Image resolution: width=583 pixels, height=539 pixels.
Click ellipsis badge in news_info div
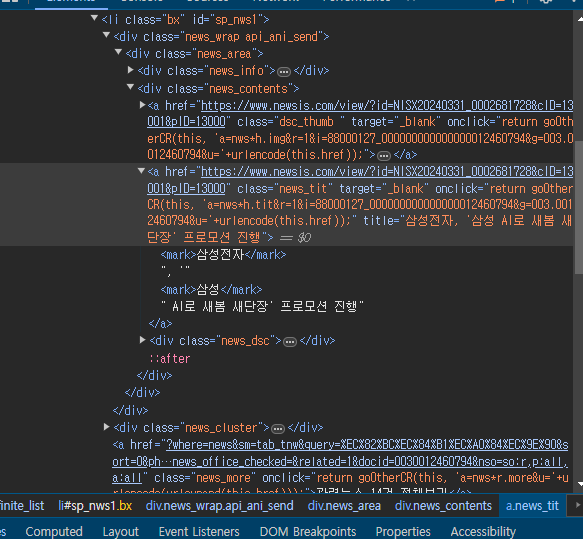point(284,71)
